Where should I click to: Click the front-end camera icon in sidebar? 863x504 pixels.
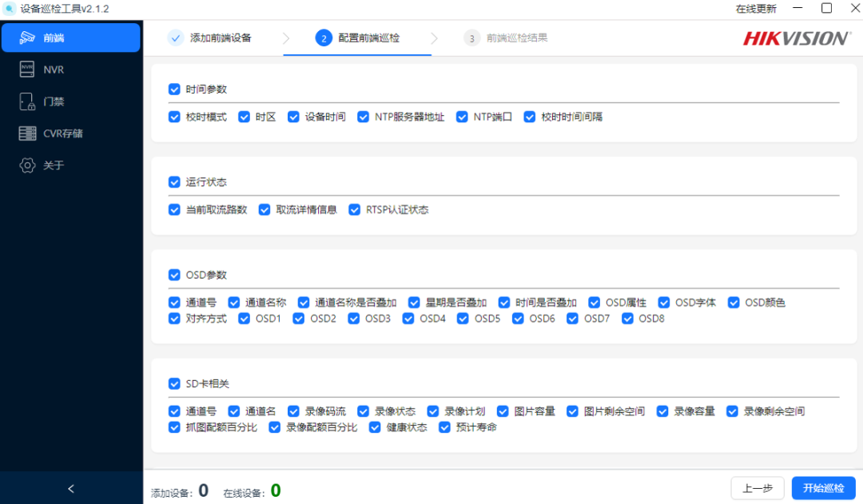tap(27, 38)
